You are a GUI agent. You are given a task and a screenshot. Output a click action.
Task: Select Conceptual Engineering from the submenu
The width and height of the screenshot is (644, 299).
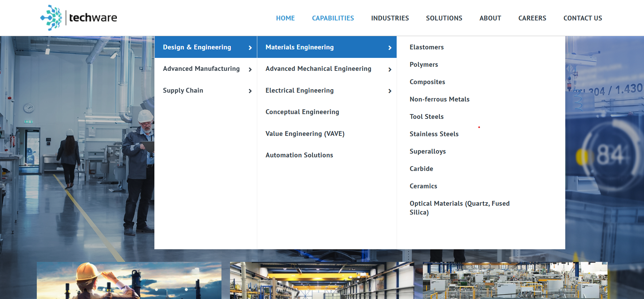[x=302, y=112]
